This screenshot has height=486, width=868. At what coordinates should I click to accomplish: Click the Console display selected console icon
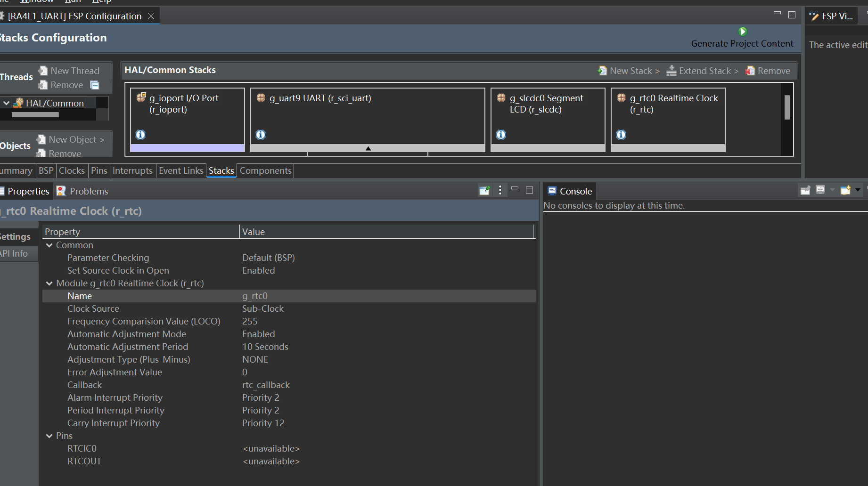820,190
